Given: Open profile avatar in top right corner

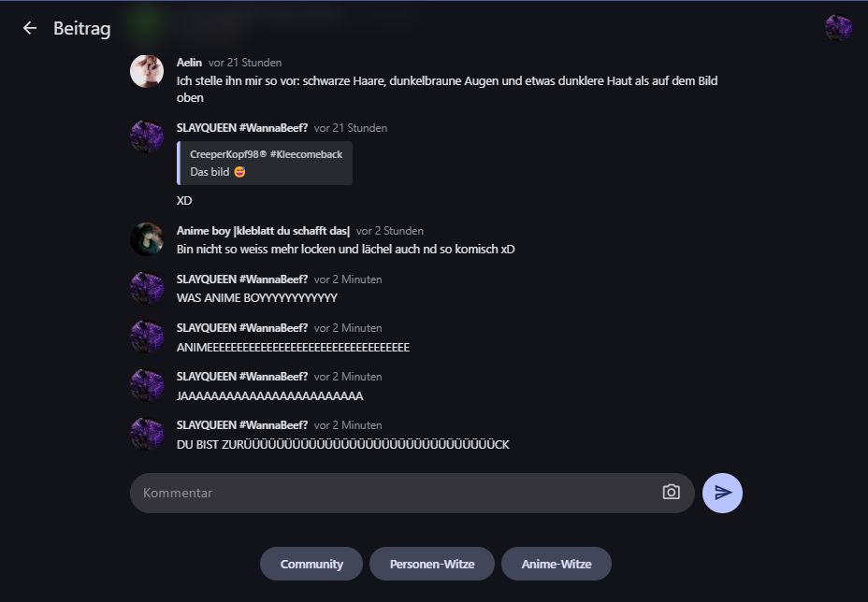Looking at the screenshot, I should pyautogui.click(x=838, y=28).
